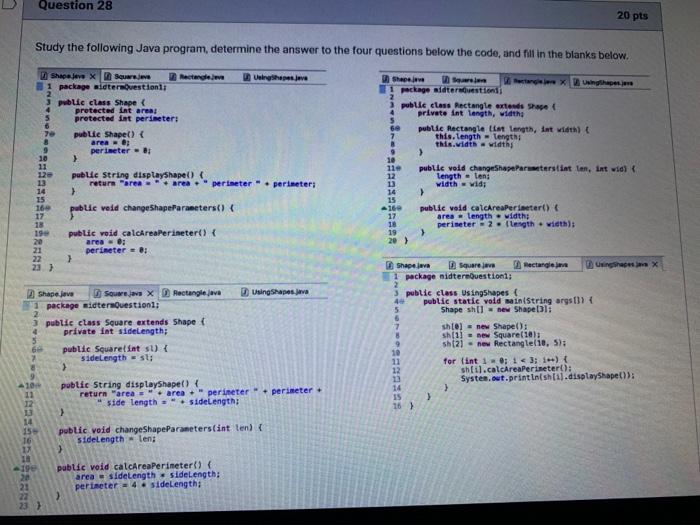Close the active Shape.java tab
Viewport: 700px width, 525px height.
(x=92, y=76)
